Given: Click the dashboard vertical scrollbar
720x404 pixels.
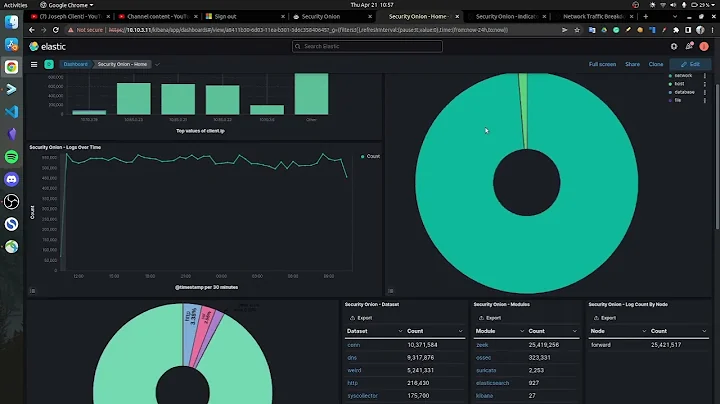Looking at the screenshot, I should (x=717, y=156).
